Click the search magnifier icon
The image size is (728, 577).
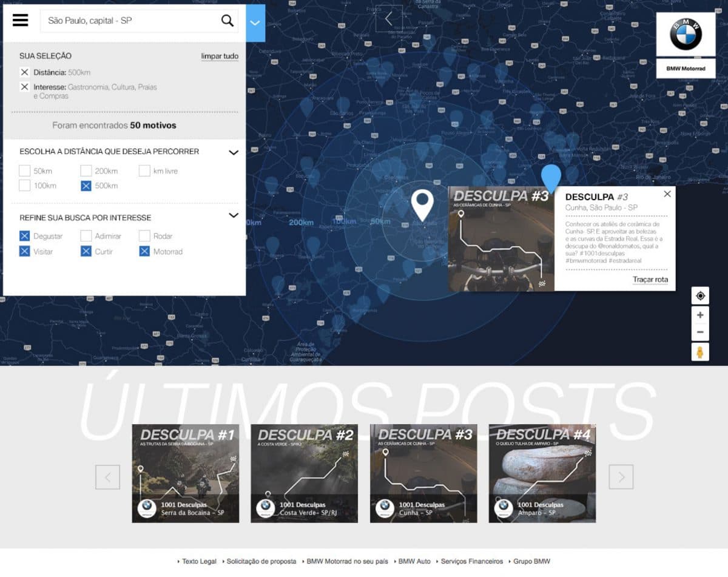[227, 21]
